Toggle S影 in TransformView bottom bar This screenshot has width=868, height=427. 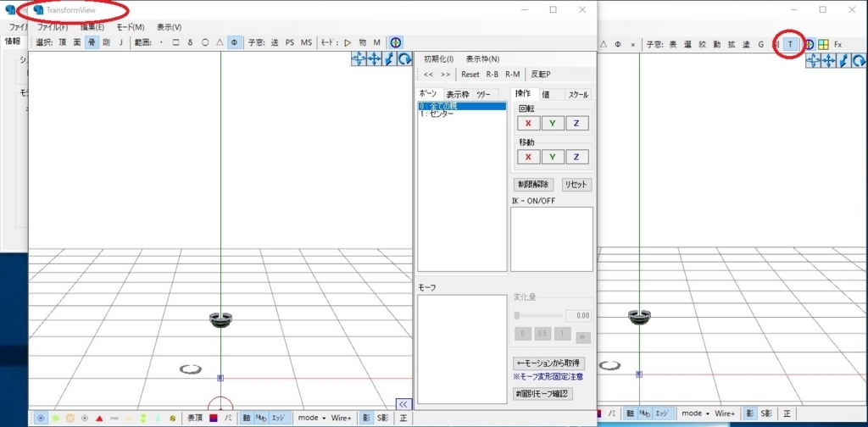(x=381, y=419)
